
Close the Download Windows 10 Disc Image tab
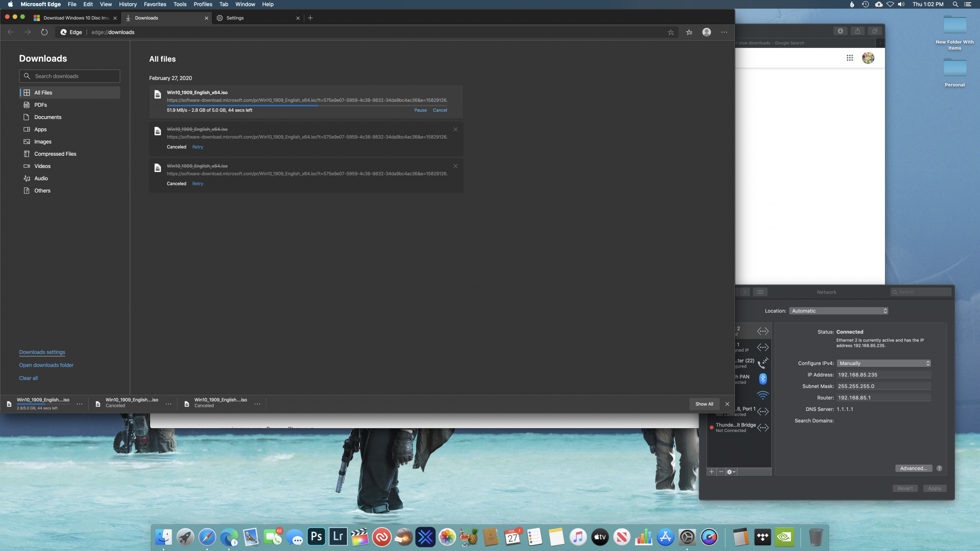click(x=115, y=18)
